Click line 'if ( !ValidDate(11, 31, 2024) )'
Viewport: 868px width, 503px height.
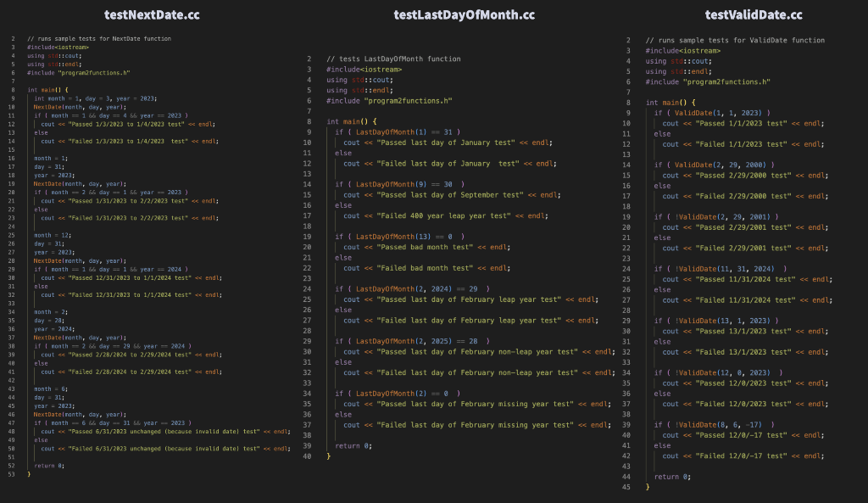(720, 269)
